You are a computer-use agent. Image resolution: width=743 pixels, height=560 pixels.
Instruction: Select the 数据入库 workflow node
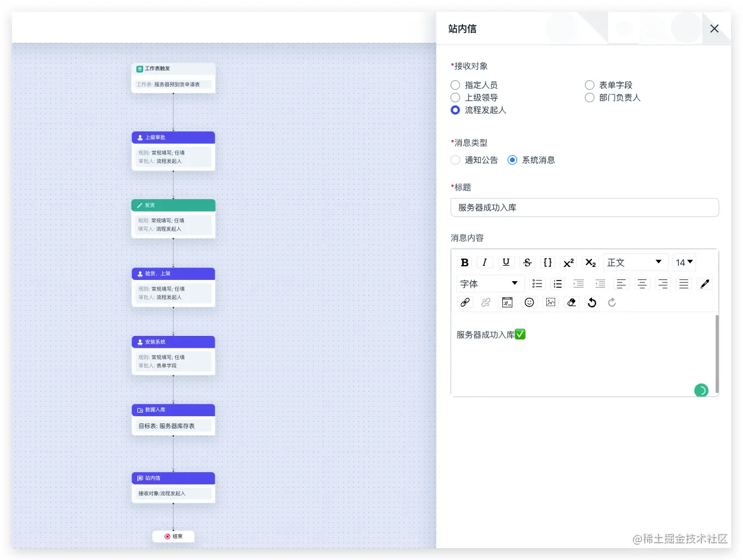pyautogui.click(x=173, y=420)
